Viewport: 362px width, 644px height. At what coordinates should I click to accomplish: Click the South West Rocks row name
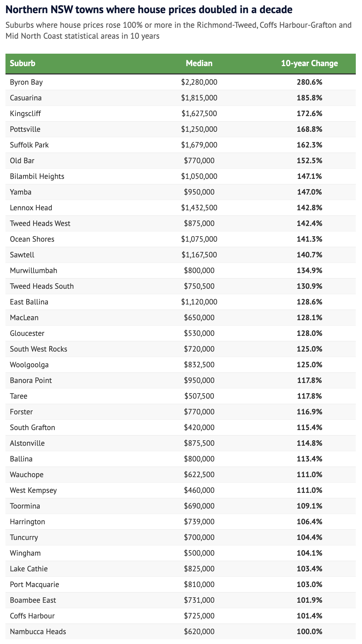click(x=38, y=349)
